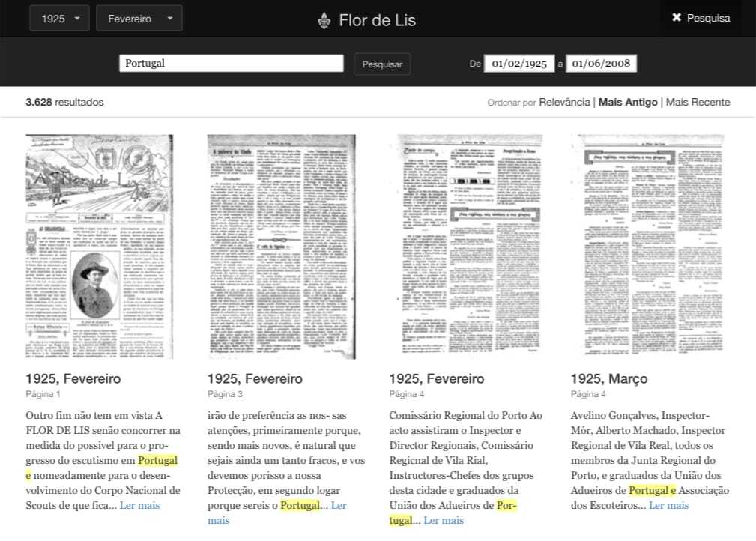Click the X icon beside Pesquisa
The width and height of the screenshot is (756, 541).
tap(677, 18)
